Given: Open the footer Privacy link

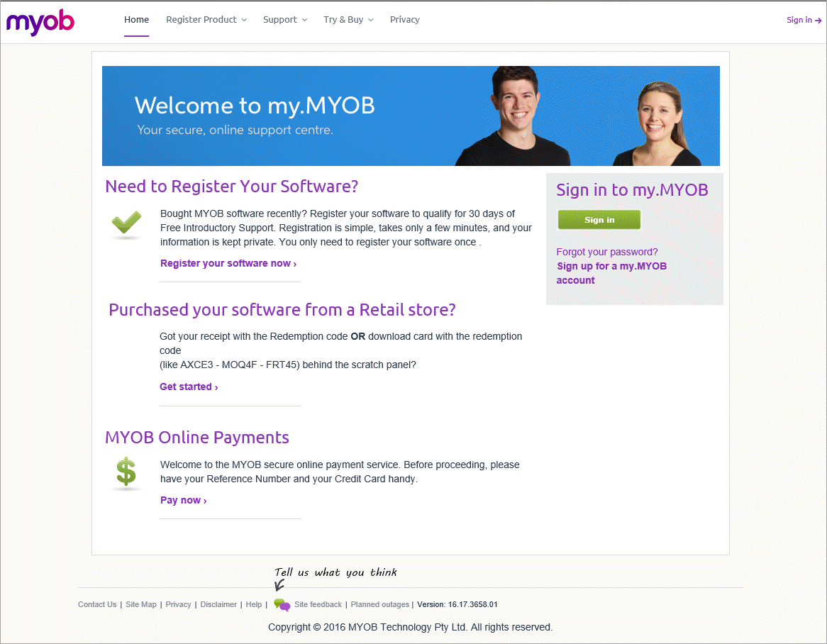Looking at the screenshot, I should point(178,604).
